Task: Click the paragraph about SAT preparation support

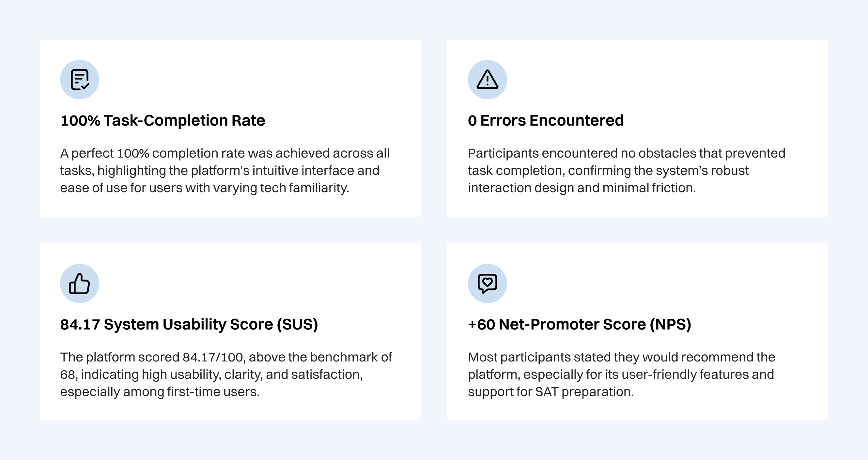Action: click(x=621, y=375)
